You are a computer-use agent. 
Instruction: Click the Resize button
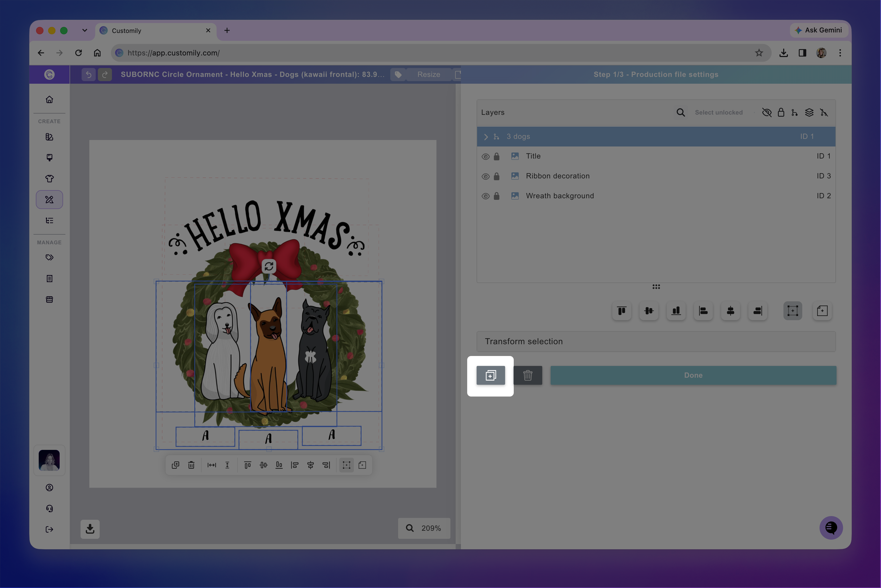point(429,75)
